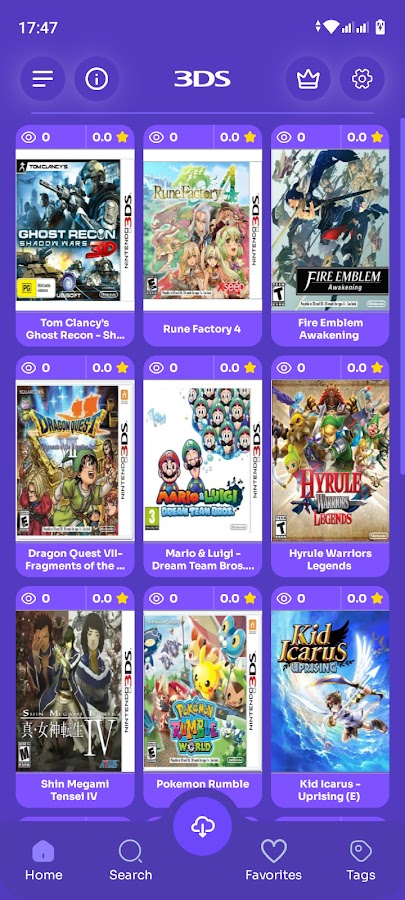Viewport: 405px width, 900px height.
Task: Tap eye views icon on Ghost Recon
Action: [x=29, y=137]
